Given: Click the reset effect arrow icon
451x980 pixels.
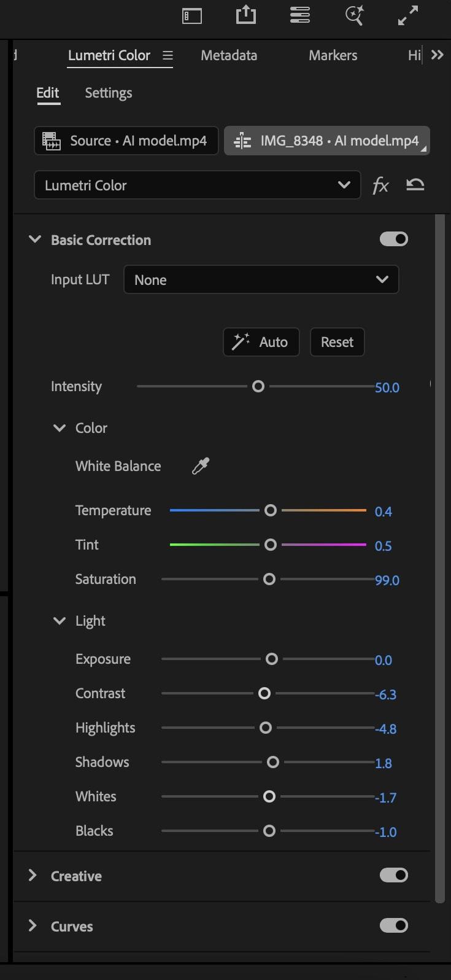Looking at the screenshot, I should tap(415, 185).
